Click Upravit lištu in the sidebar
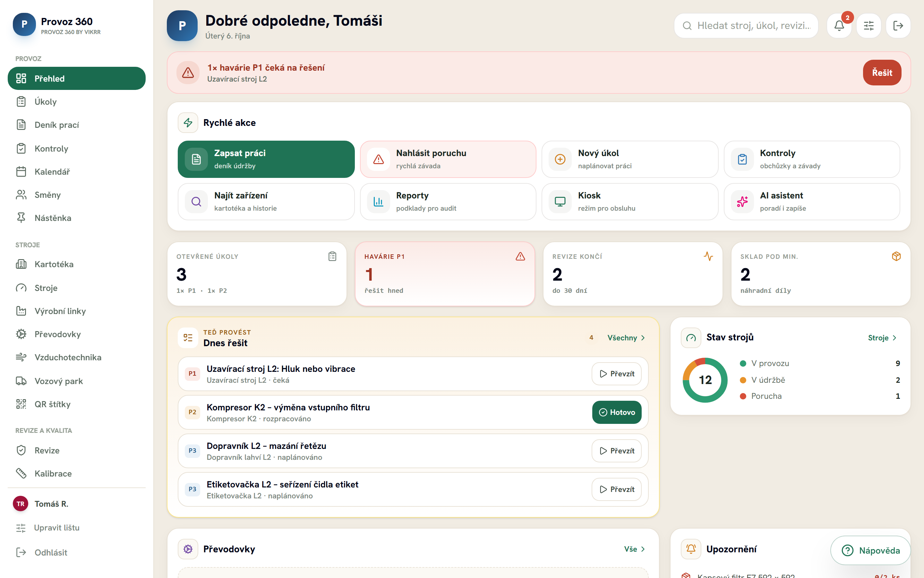 (x=77, y=528)
